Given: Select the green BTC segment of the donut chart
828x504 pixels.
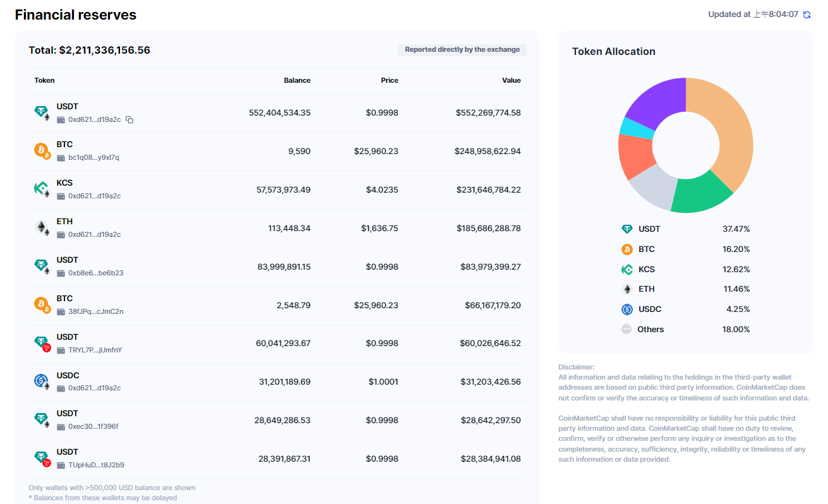Looking at the screenshot, I should pos(702,195).
